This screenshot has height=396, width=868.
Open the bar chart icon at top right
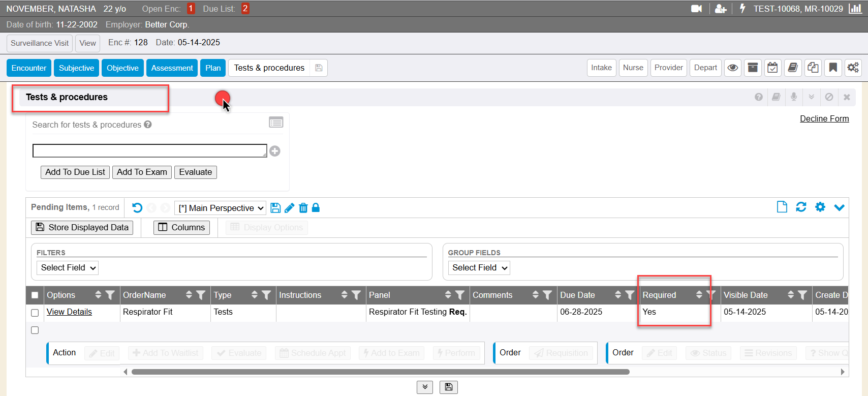click(x=855, y=9)
